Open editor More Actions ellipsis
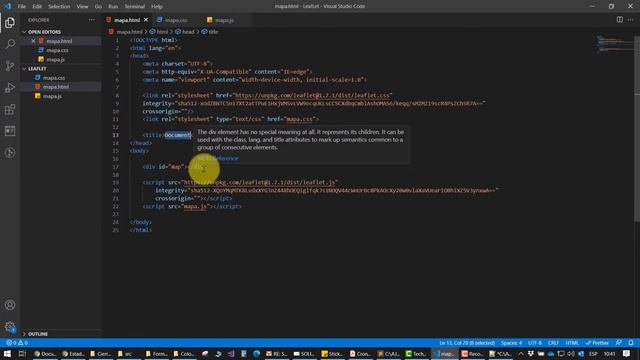Viewport: 640px width, 360px height. [x=631, y=20]
